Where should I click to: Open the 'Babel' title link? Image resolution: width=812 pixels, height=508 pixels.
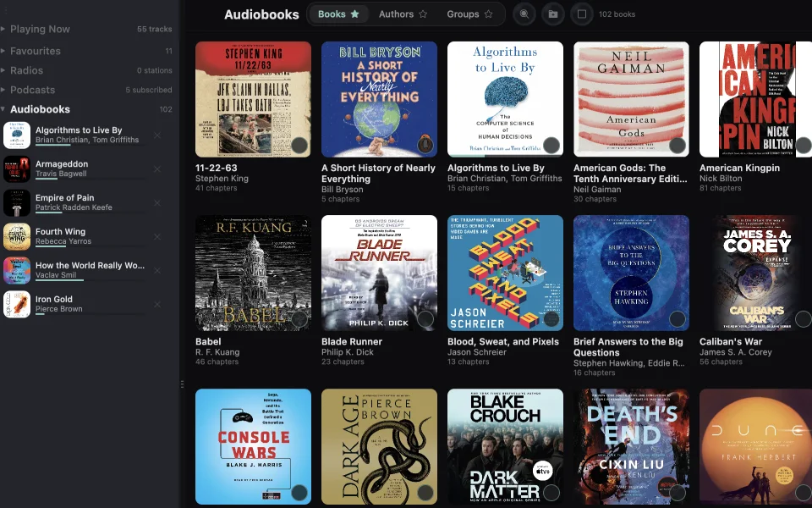(x=208, y=341)
